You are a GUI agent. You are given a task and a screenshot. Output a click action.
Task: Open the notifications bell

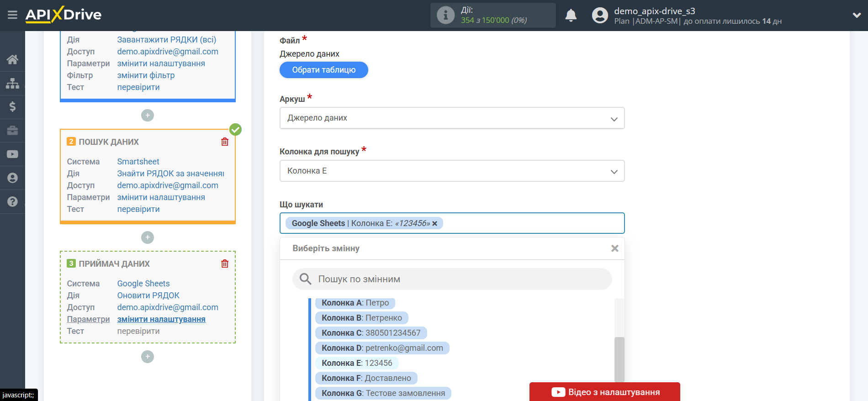pyautogui.click(x=571, y=16)
